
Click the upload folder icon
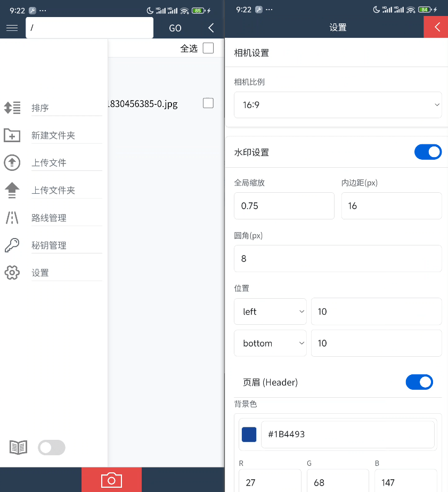pos(12,190)
